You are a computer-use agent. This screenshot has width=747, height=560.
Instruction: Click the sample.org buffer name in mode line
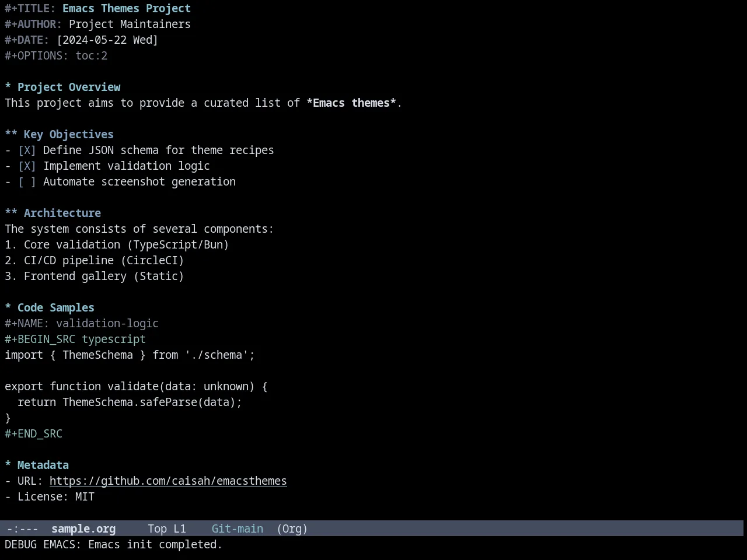tap(83, 529)
